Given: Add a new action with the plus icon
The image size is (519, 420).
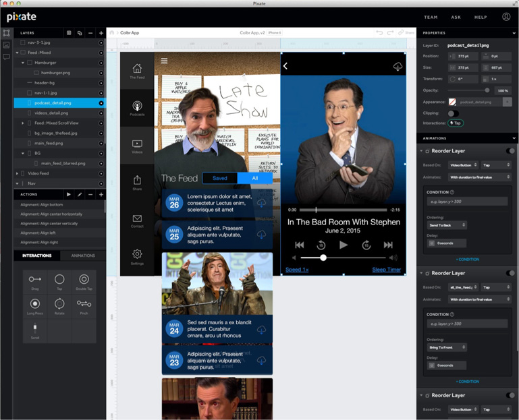Looking at the screenshot, I should click(101, 194).
